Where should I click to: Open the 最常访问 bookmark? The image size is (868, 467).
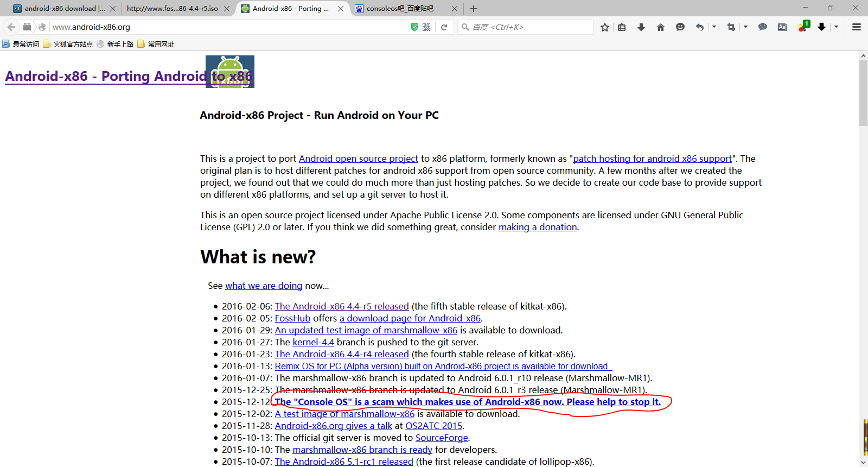point(21,45)
